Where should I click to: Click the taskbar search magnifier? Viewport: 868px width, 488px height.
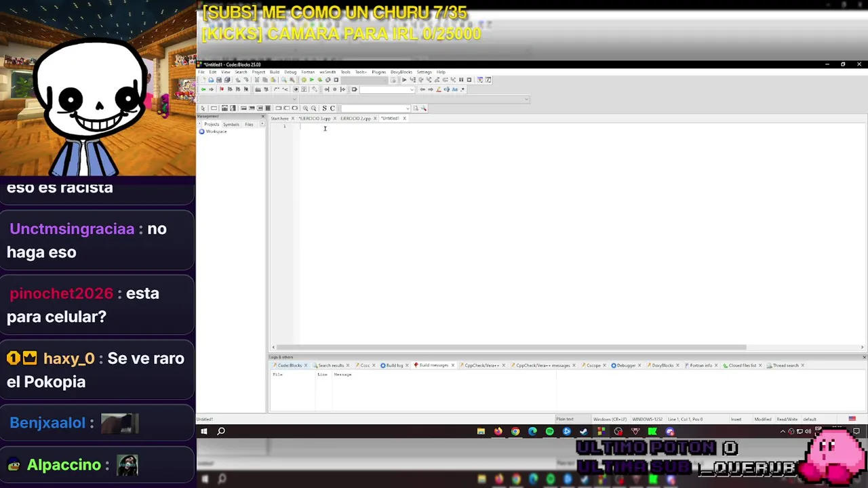[221, 431]
